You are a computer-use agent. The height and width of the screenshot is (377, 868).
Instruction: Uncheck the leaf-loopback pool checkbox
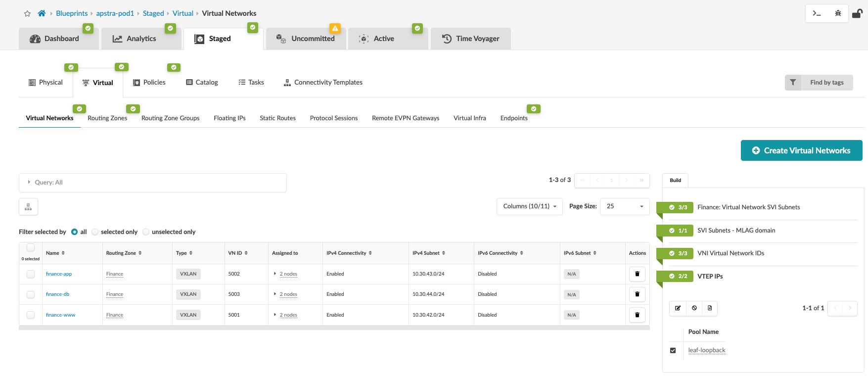coord(673,350)
